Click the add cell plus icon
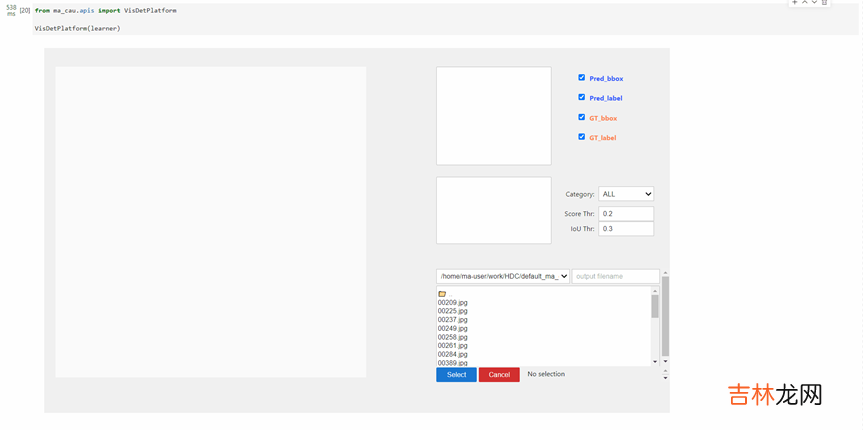Viewport: 863px width, 430px height. pos(795,3)
